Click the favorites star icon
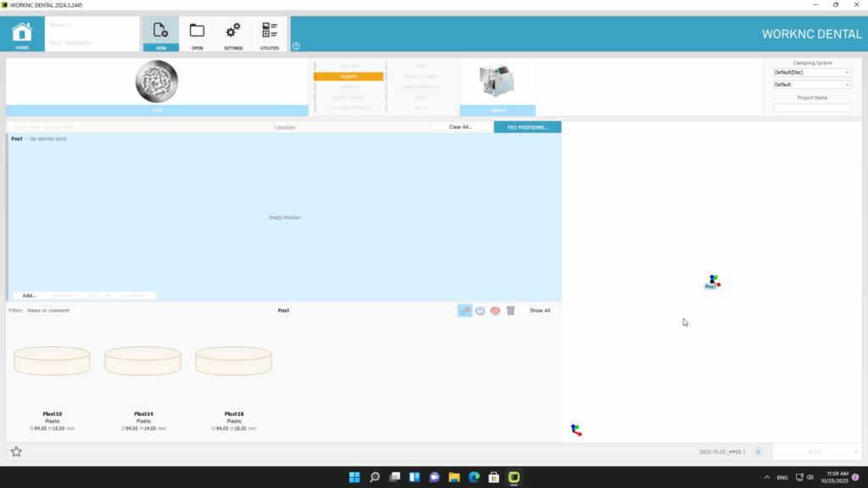 [16, 452]
